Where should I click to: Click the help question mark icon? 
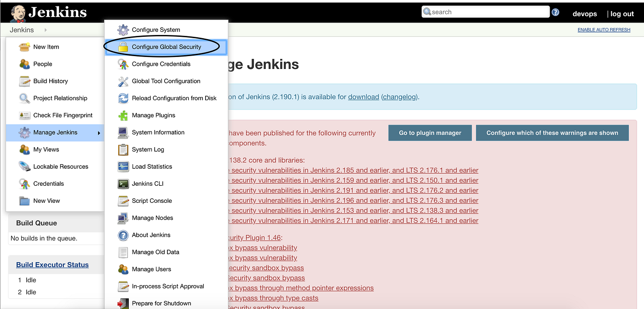coord(555,12)
